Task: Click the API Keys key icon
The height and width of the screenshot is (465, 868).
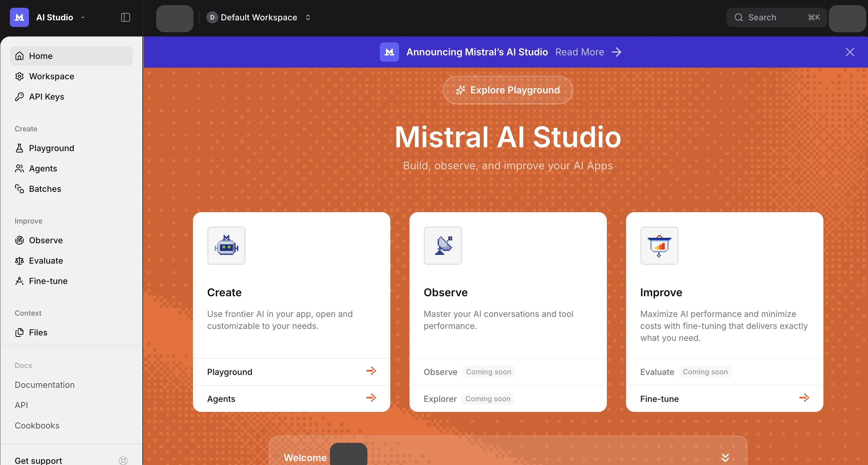Action: (x=19, y=96)
